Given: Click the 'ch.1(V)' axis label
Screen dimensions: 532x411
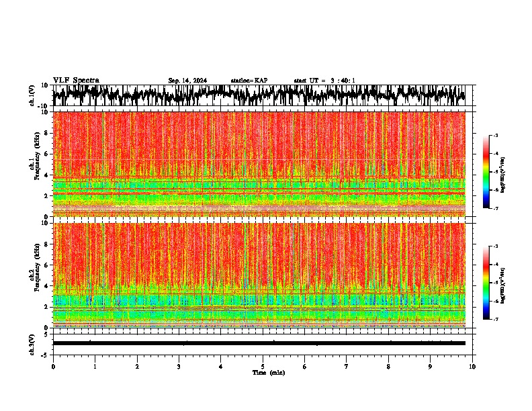Looking at the screenshot, I should (x=33, y=95).
